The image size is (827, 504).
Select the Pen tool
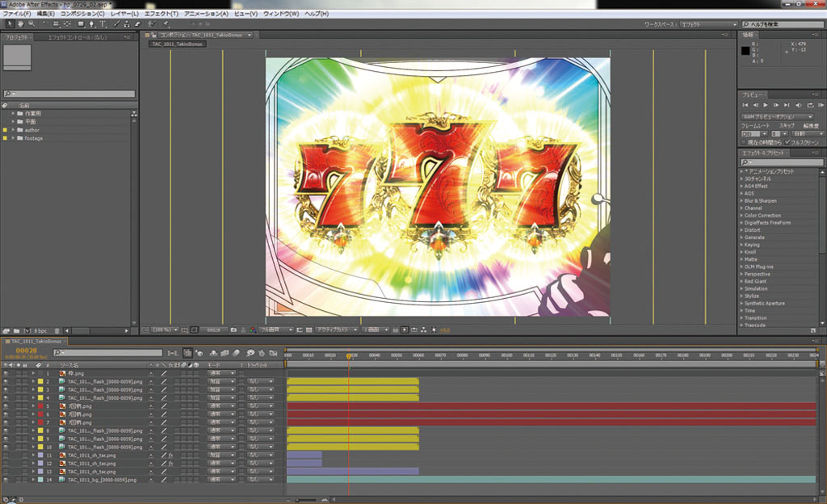coord(91,23)
